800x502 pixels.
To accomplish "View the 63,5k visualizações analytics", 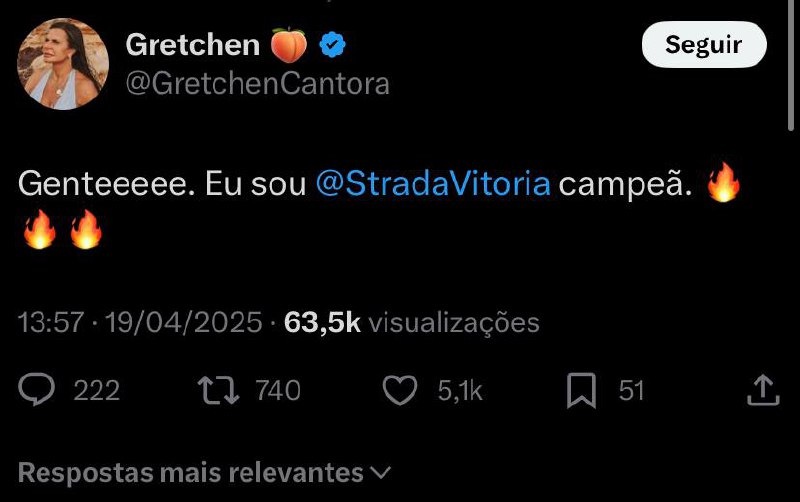I will click(412, 323).
